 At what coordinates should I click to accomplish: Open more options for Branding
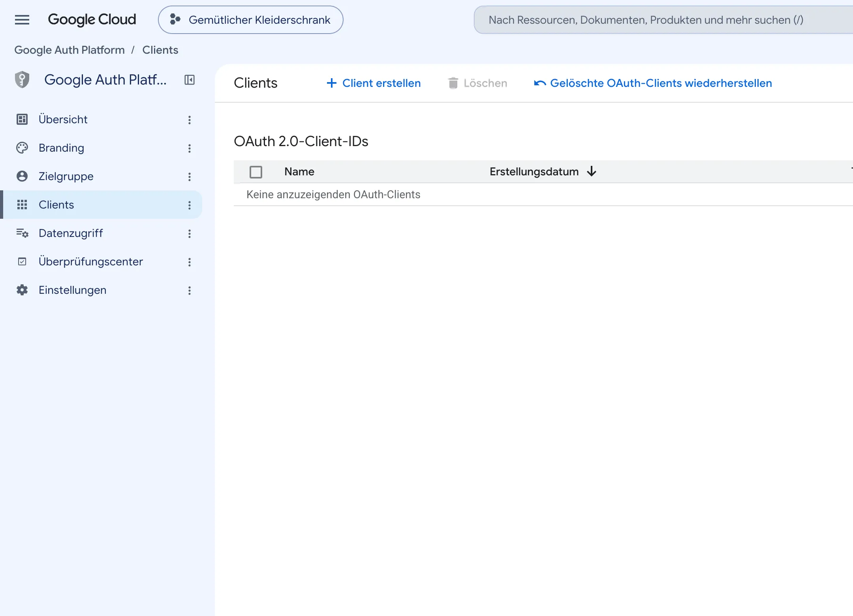[x=190, y=148]
